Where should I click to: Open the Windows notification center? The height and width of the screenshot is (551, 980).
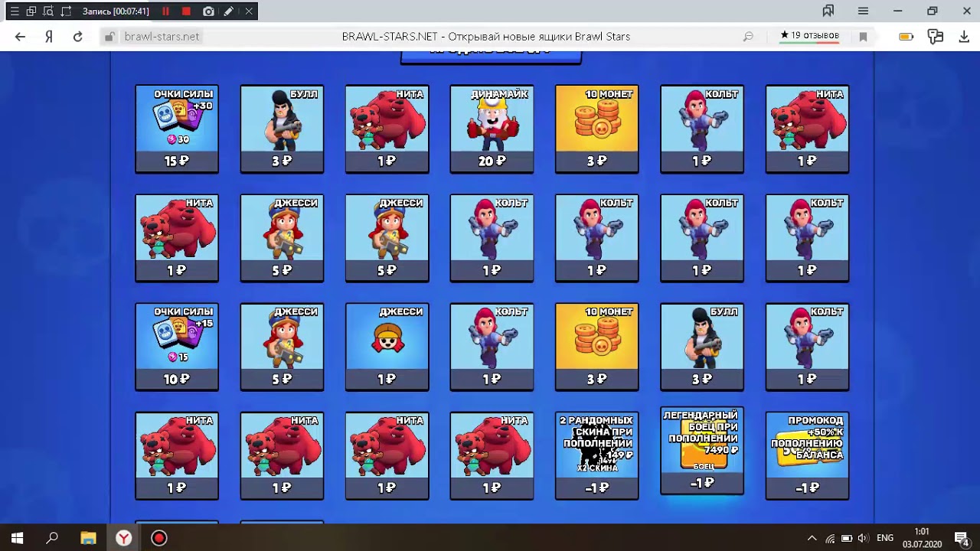click(962, 538)
